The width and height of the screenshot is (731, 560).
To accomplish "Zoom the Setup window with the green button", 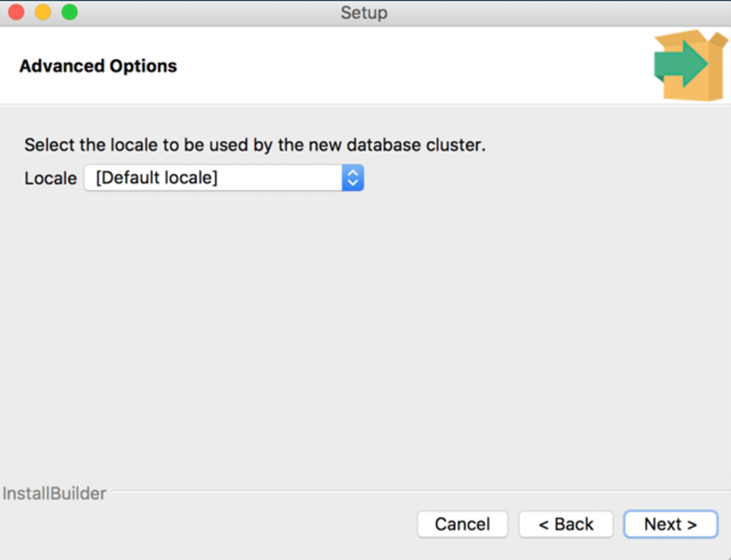I will click(70, 12).
